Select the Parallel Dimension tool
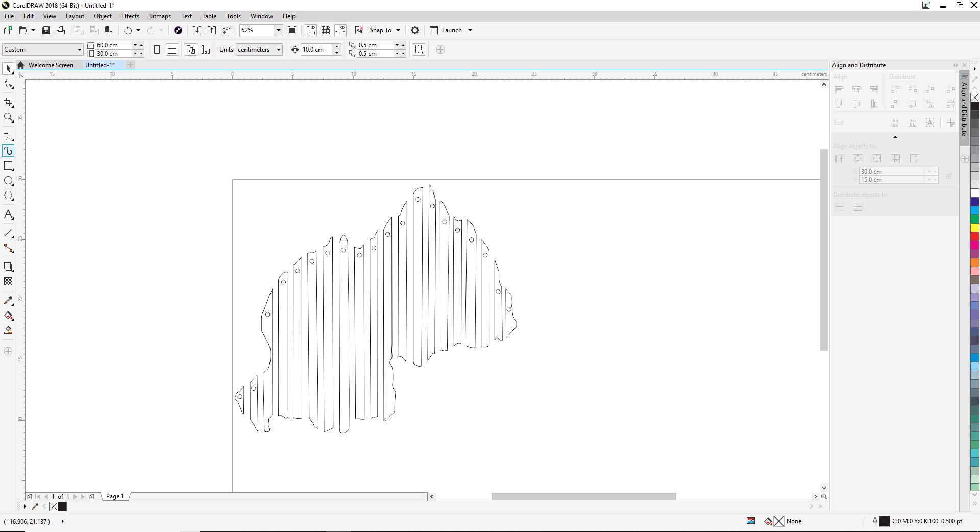The image size is (980, 532). (x=8, y=233)
